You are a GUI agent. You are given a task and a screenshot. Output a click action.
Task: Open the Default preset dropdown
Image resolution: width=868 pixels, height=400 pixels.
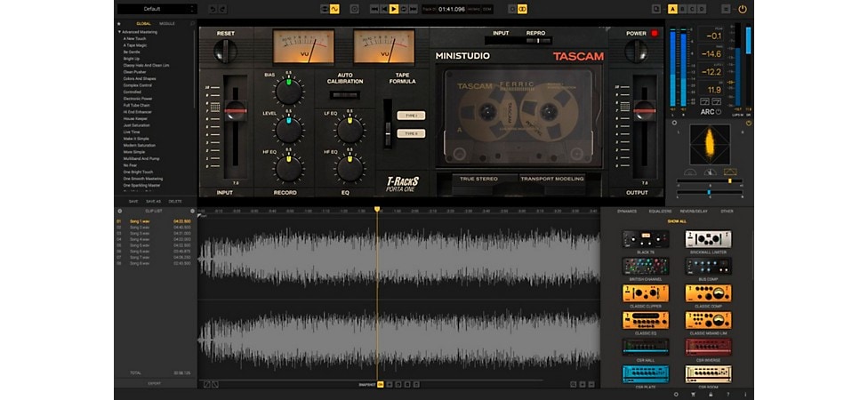point(157,9)
